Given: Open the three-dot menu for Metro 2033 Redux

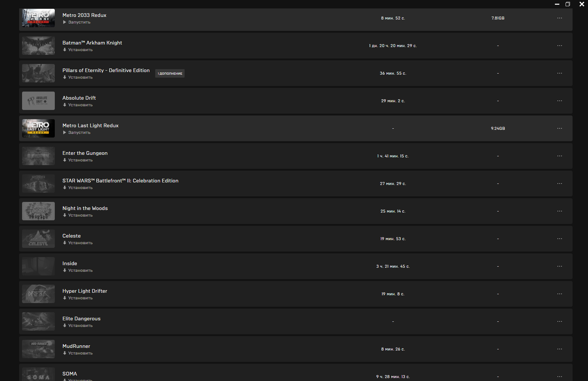Looking at the screenshot, I should pos(559,18).
